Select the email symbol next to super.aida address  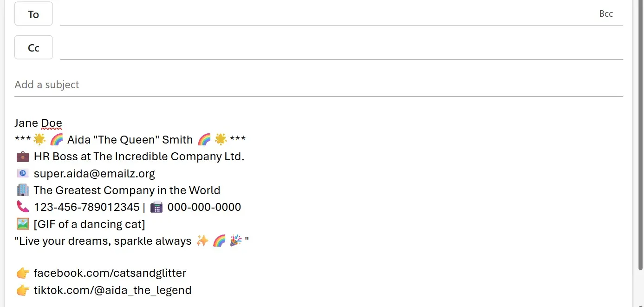pos(22,173)
